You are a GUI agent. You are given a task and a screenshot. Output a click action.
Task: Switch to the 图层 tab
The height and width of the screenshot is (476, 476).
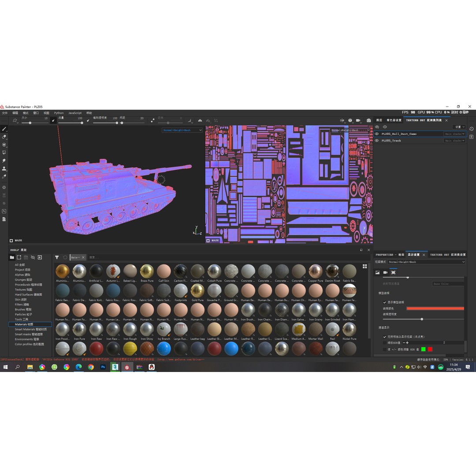[379, 120]
